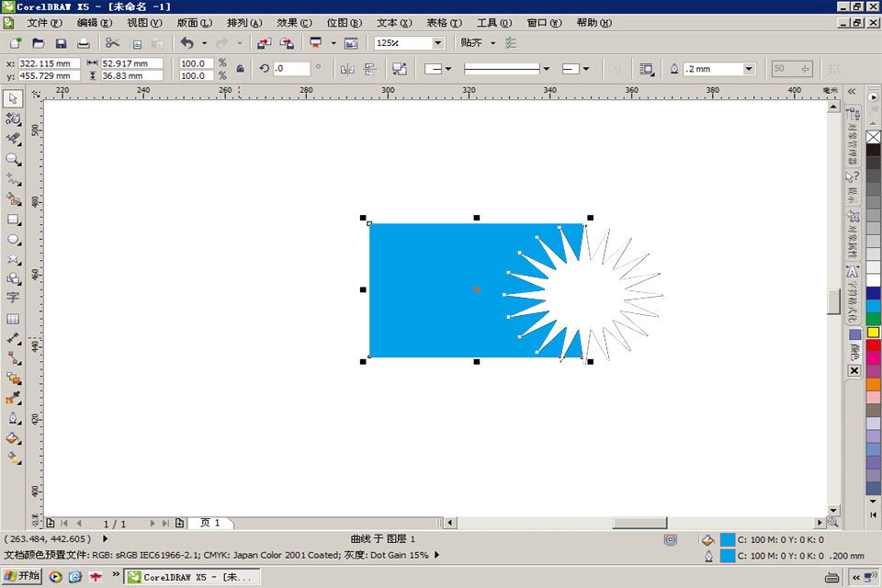Image resolution: width=882 pixels, height=588 pixels.
Task: Open the navigator icon at scrollbar corner
Action: (833, 523)
